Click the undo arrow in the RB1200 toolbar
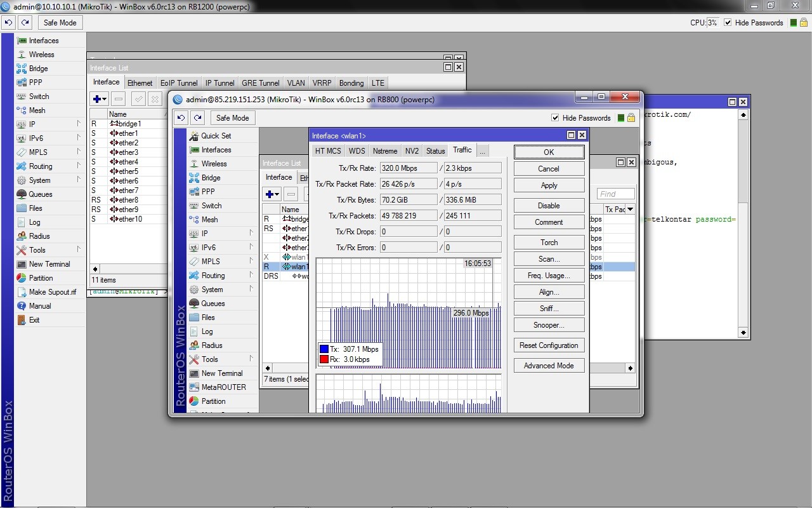 coord(9,23)
